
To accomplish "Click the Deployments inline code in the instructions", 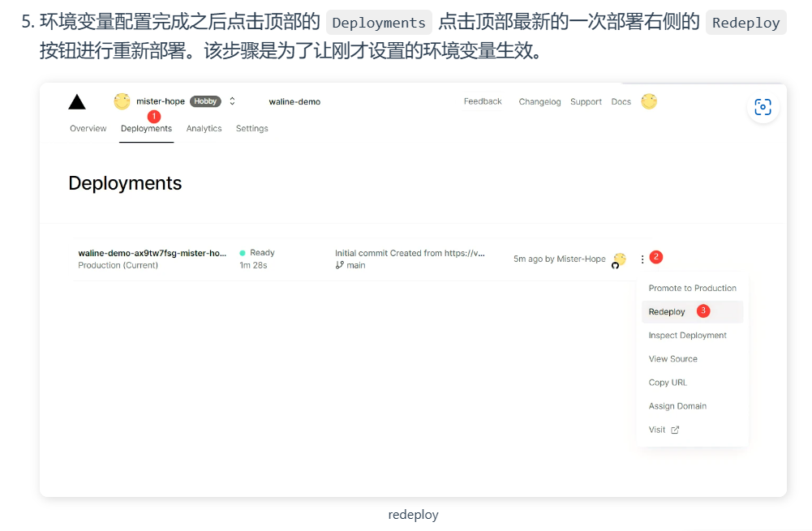I will [x=379, y=23].
